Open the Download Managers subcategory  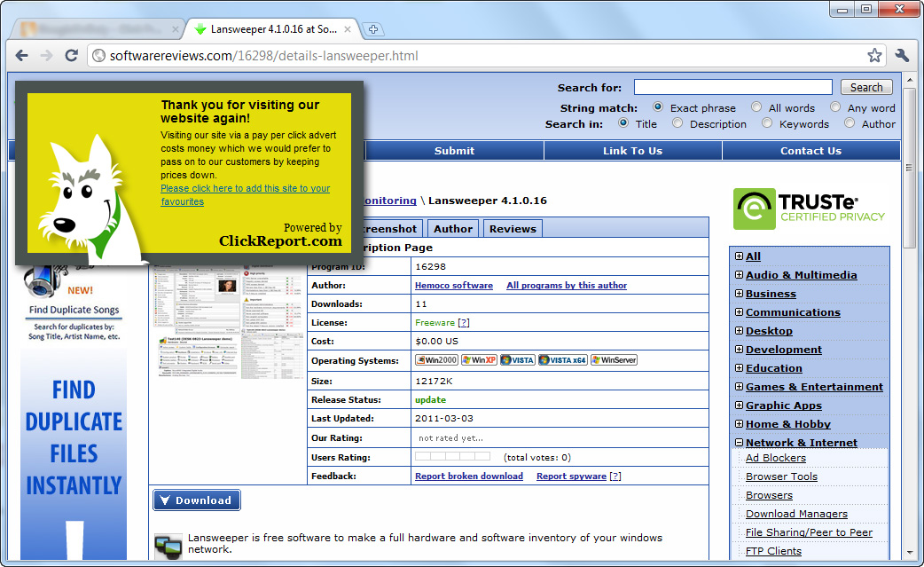pos(796,514)
